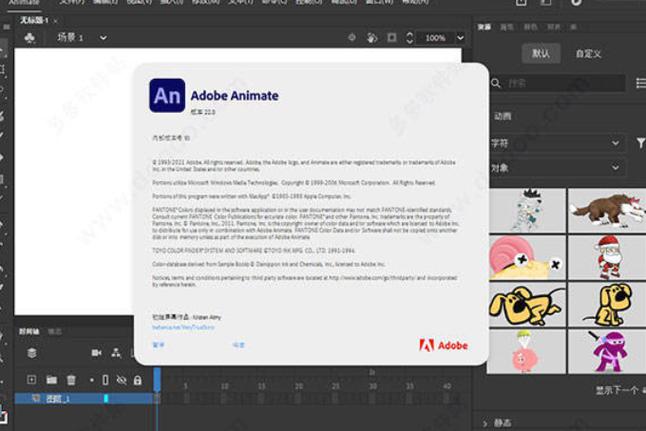
Task: Expand the 字符 dropdown
Action: click(x=556, y=143)
